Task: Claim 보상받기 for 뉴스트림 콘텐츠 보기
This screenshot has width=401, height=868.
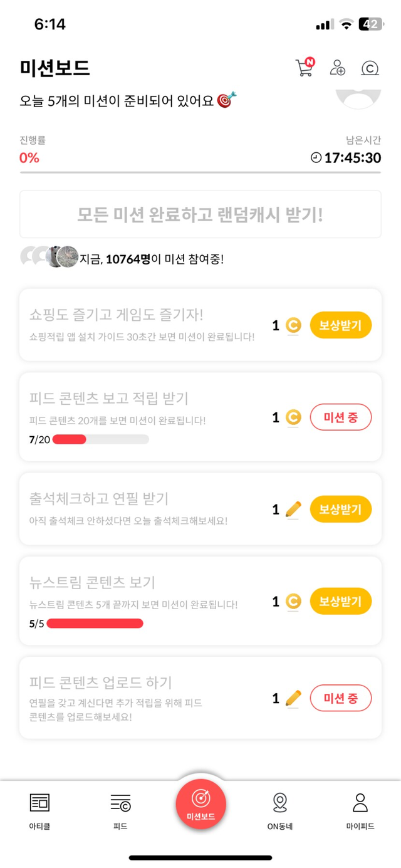Action: coord(340,602)
